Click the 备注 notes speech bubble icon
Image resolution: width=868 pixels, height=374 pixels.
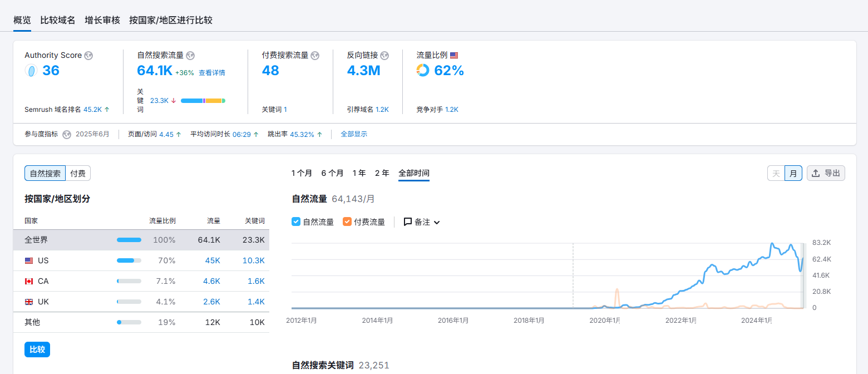(x=408, y=222)
